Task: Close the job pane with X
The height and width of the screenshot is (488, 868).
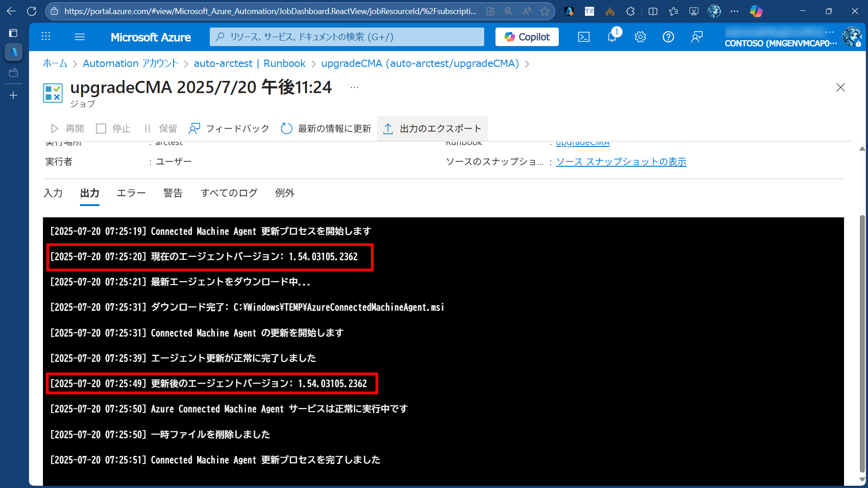Action: pyautogui.click(x=840, y=87)
